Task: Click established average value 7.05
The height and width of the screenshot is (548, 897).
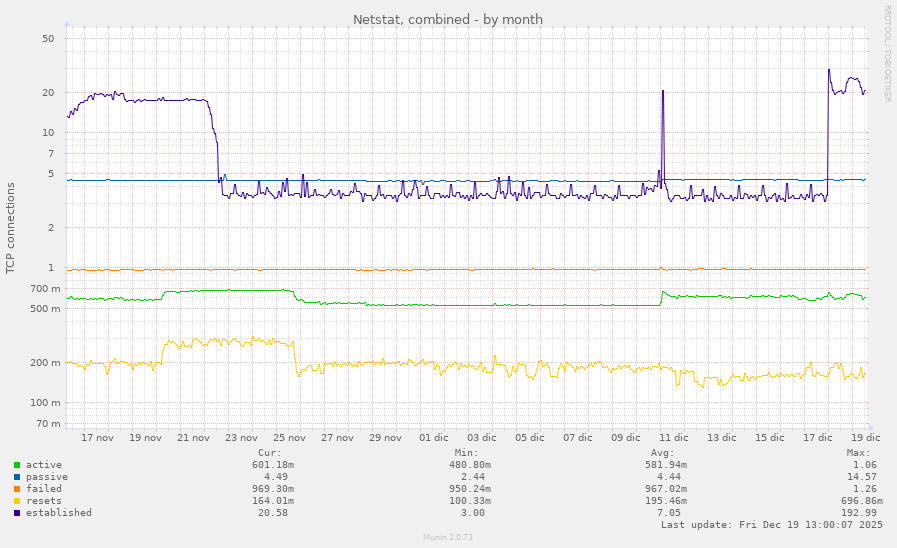Action: point(669,513)
